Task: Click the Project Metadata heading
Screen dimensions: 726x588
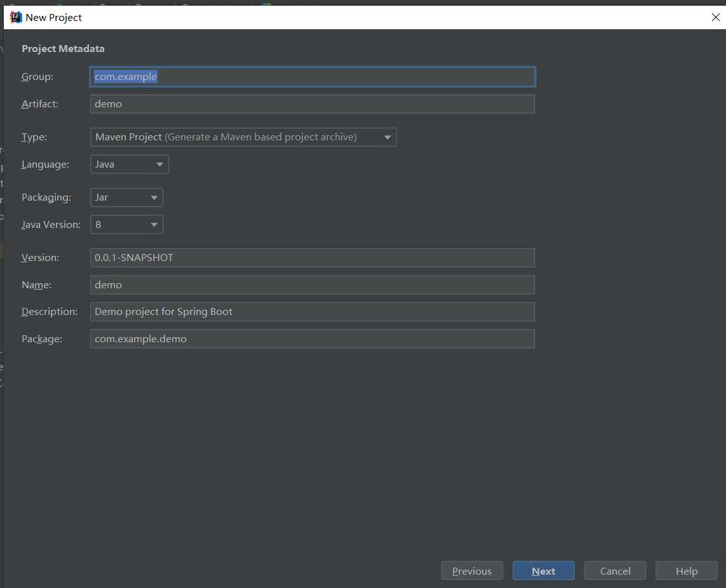Action: point(63,49)
